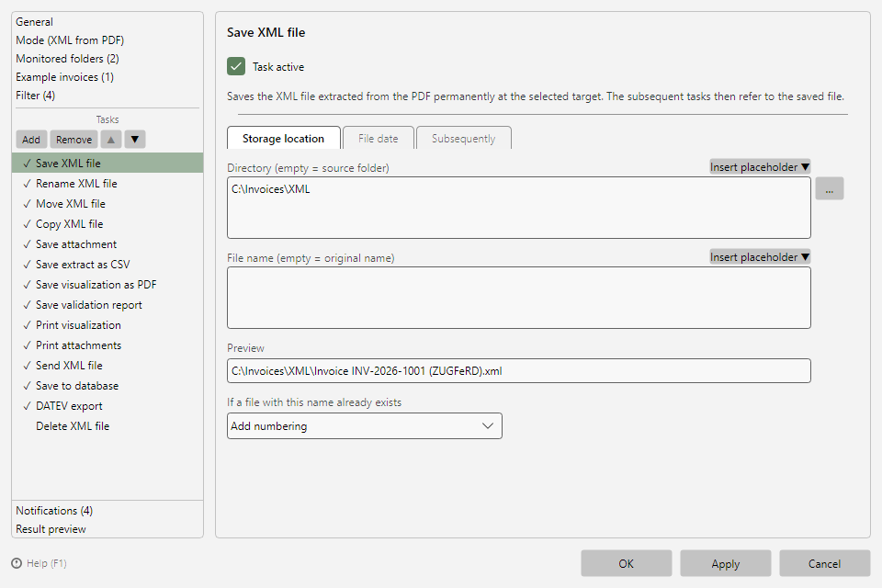Open the General settings section
882x588 pixels.
click(x=34, y=22)
